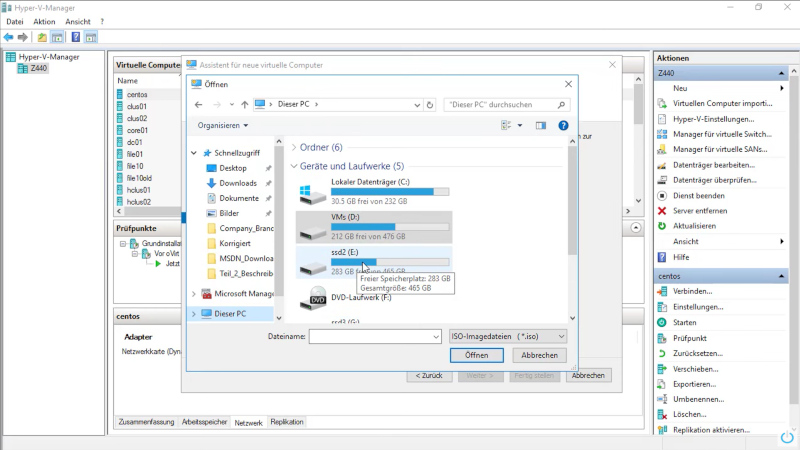The height and width of the screenshot is (450, 800).
Task: Switch to the Zusammenfassung tab
Action: (146, 422)
